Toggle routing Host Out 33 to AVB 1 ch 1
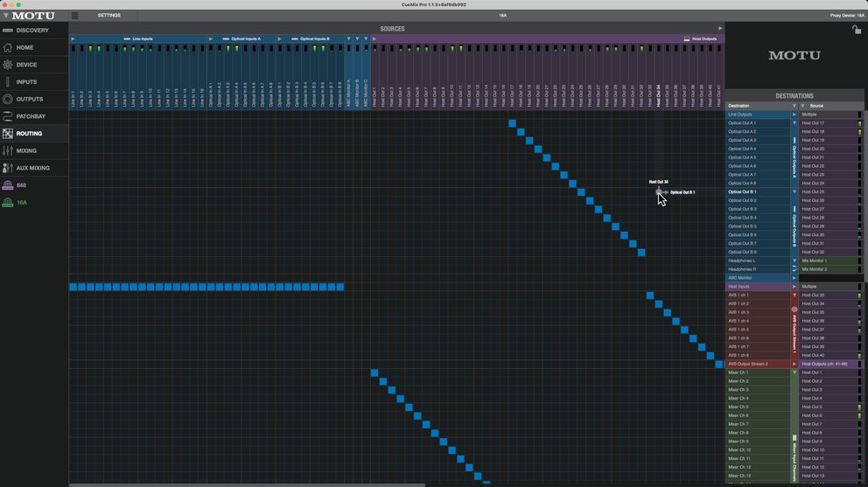868x487 pixels. coord(650,295)
